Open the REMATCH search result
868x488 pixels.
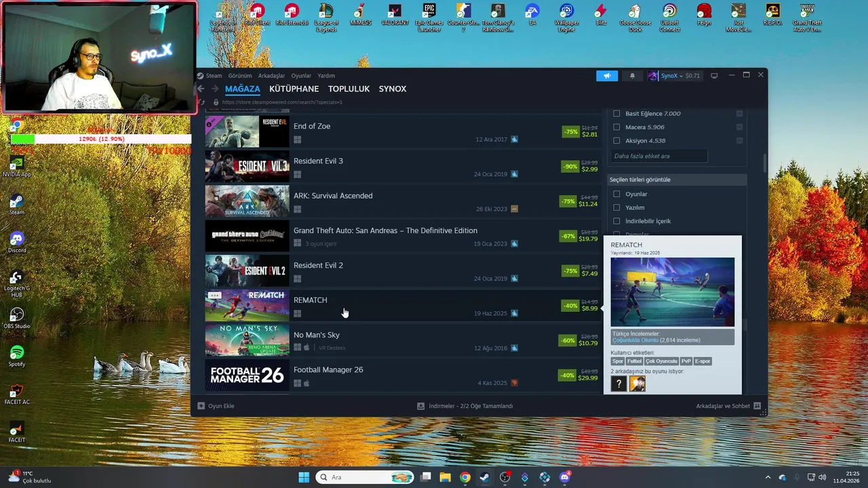[x=403, y=306]
